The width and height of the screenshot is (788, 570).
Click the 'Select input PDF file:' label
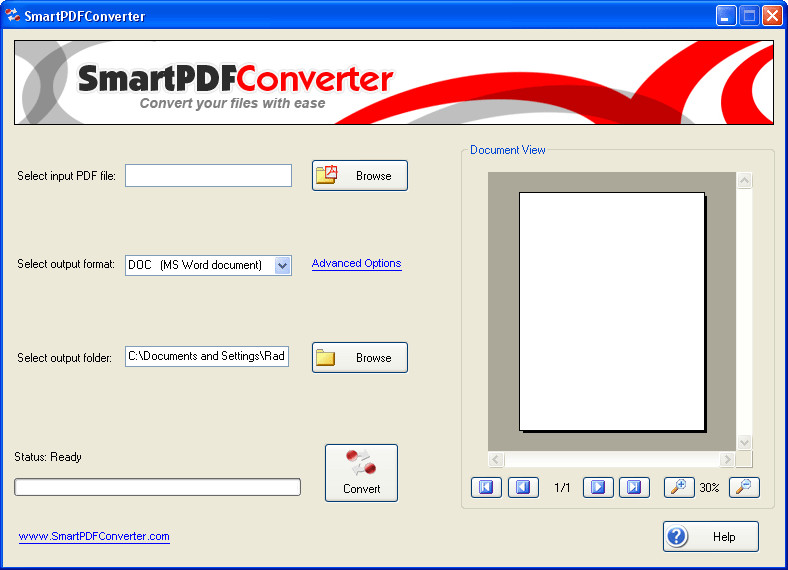click(66, 176)
